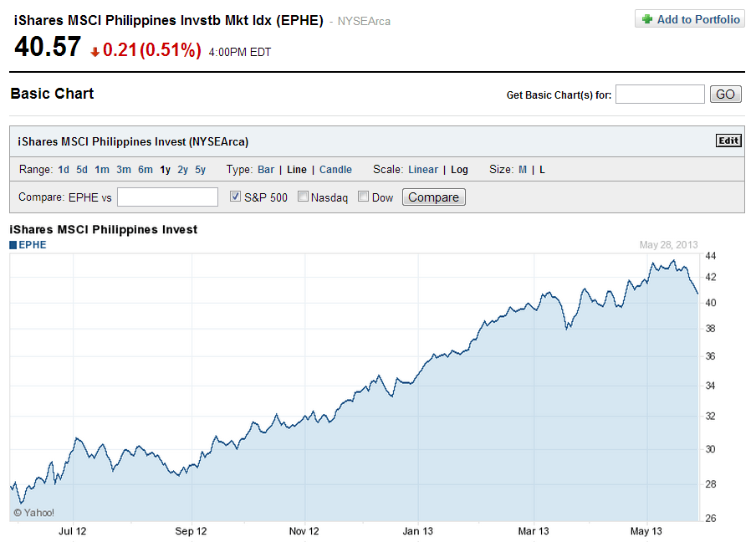This screenshot has width=756, height=542.
Task: Switch range to 3m
Action: click(124, 170)
